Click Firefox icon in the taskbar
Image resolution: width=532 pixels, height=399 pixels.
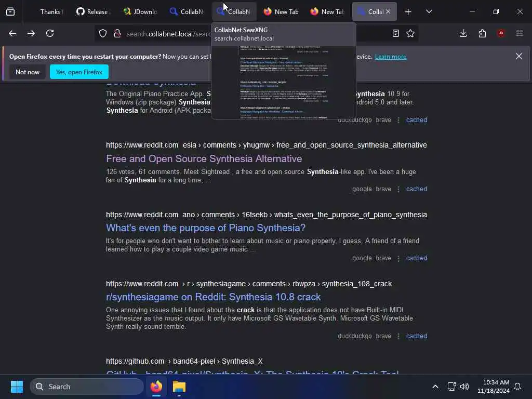point(156,387)
